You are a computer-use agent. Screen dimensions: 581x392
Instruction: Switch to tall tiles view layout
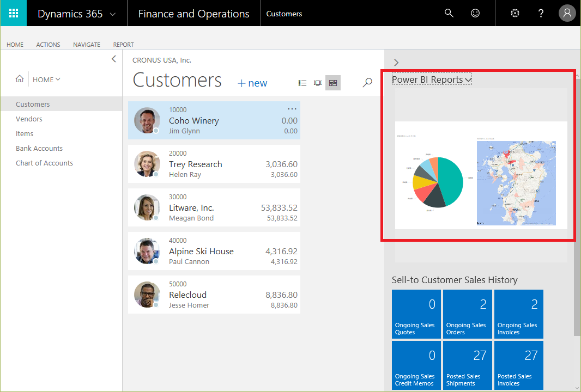click(318, 83)
